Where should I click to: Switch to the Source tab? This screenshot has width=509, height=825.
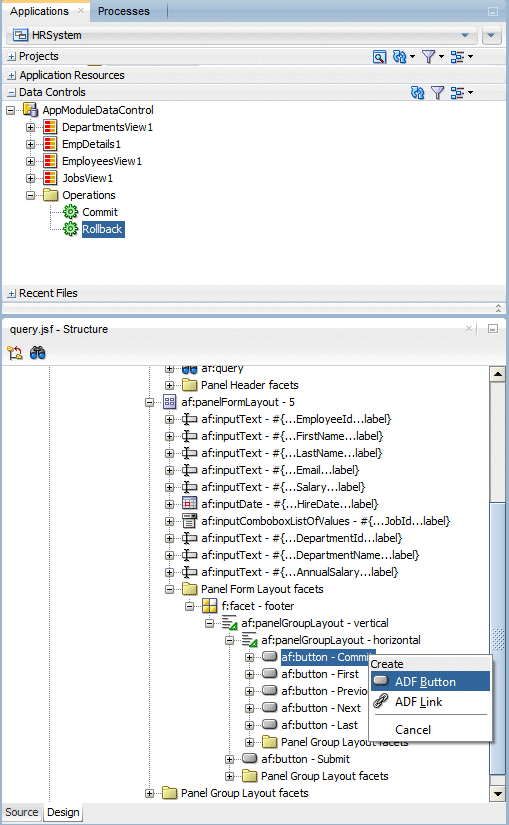click(x=22, y=812)
